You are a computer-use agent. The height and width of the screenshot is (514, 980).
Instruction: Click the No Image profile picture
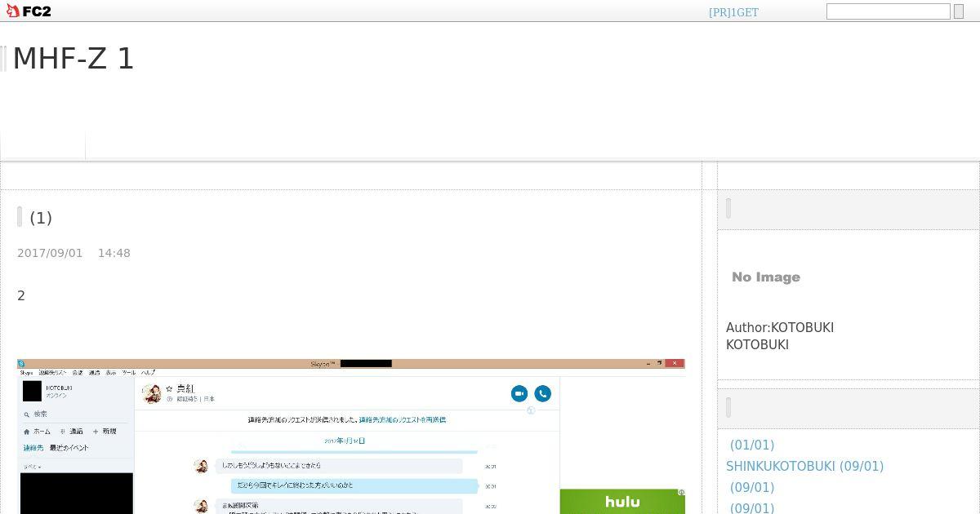pos(766,277)
